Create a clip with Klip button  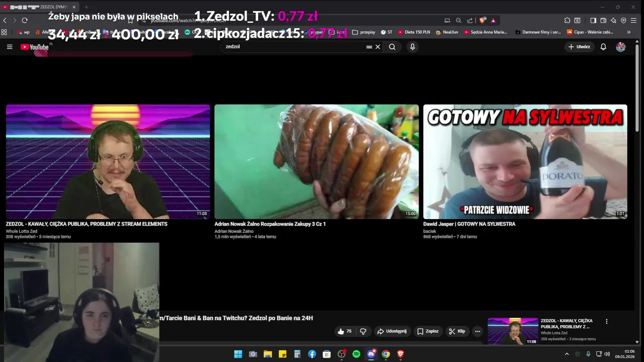(x=457, y=331)
